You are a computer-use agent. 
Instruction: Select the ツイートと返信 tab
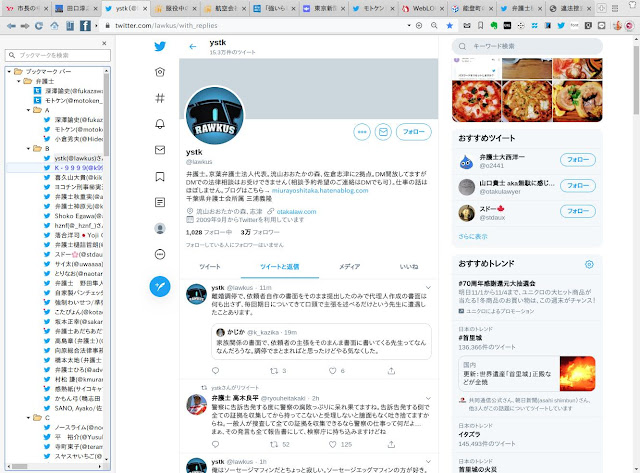pos(280,266)
